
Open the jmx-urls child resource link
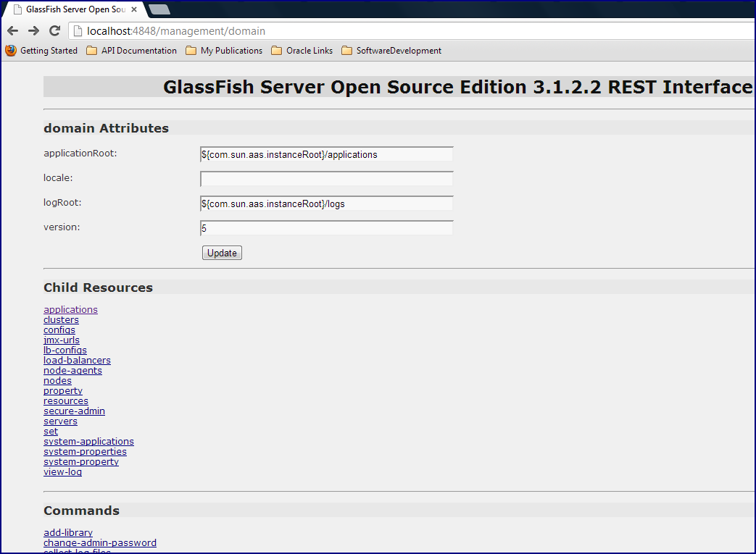(x=62, y=340)
